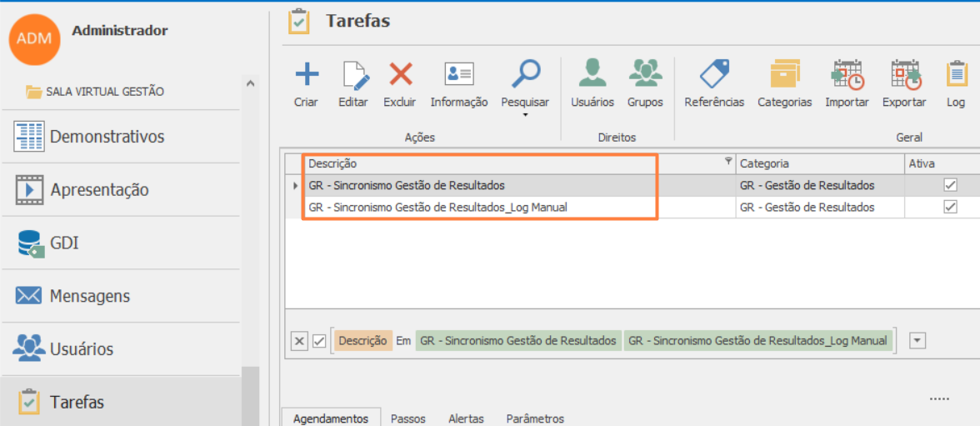Click the Excluir red X icon
Viewport: 980px width, 426px height.
401,75
